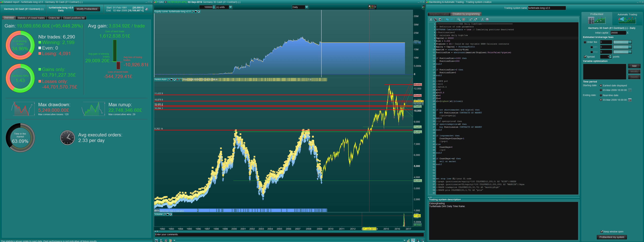Screen dimensions: 644x242
Task: Open the code search magnifier tool
Action: (x=459, y=20)
